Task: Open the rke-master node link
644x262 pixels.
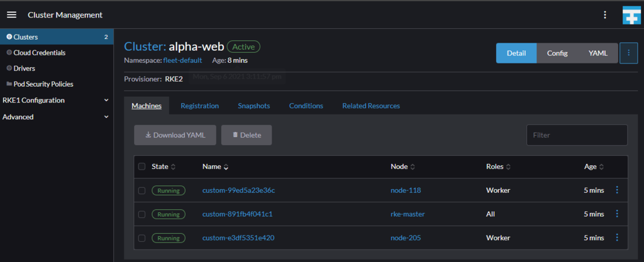Action: tap(408, 214)
